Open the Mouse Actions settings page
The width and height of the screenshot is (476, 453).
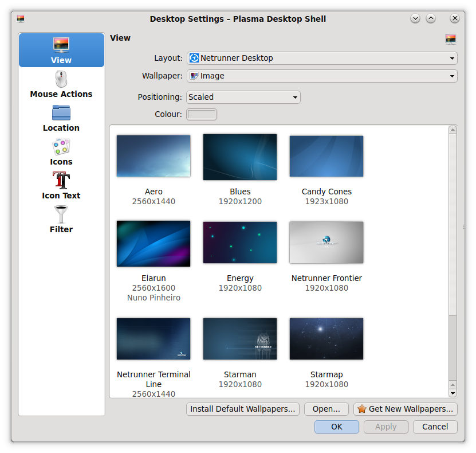pos(61,84)
